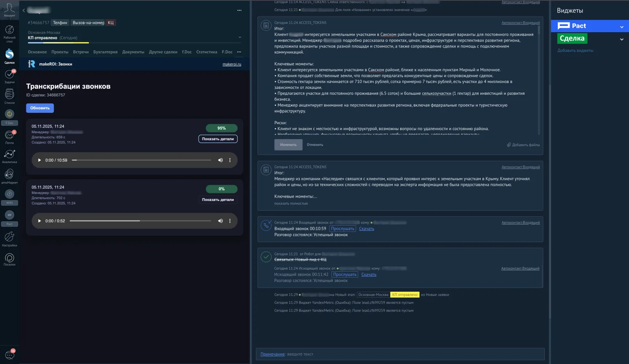
Task: Expand second note with показать полностью
Action: [291, 204]
